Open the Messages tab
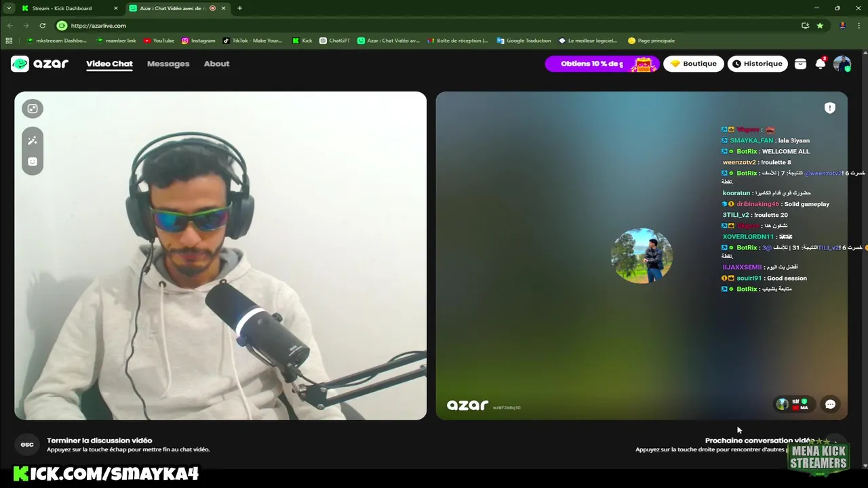This screenshot has width=868, height=488. coord(168,64)
